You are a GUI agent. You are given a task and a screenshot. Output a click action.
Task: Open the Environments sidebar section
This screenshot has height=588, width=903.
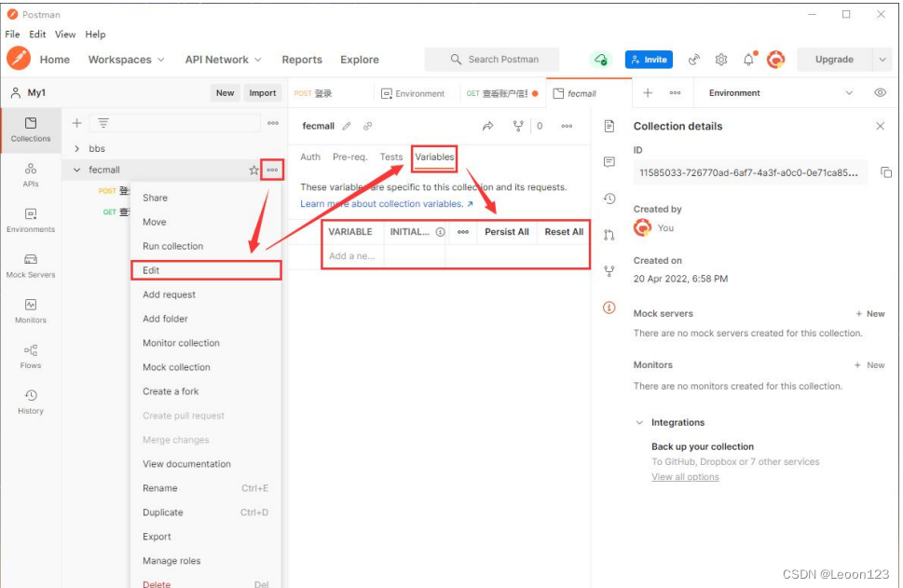31,221
